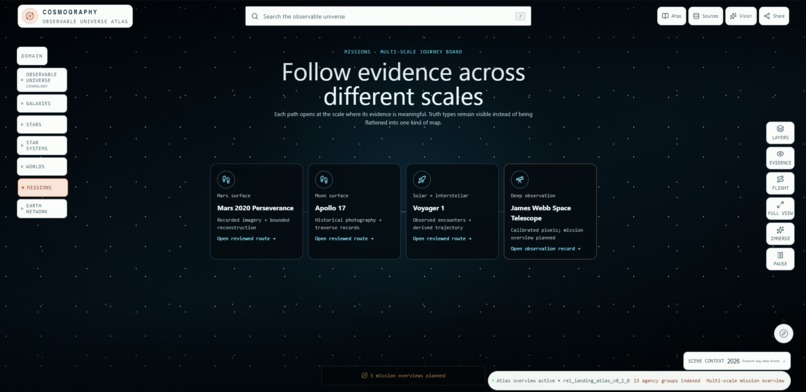This screenshot has width=806, height=392.
Task: Open the Layers panel
Action: click(780, 133)
